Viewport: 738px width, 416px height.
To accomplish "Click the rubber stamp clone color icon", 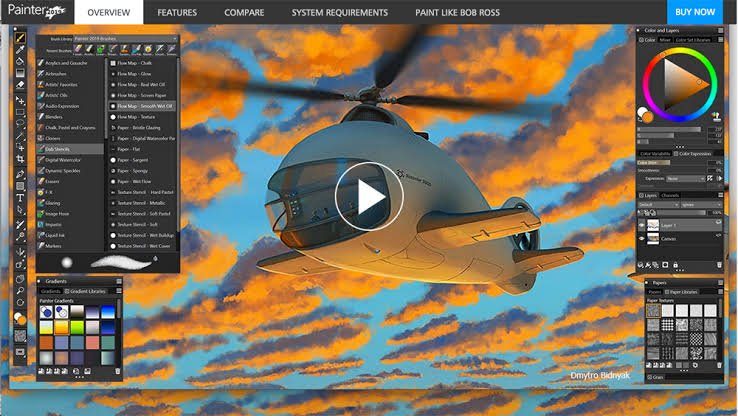I will 716,116.
